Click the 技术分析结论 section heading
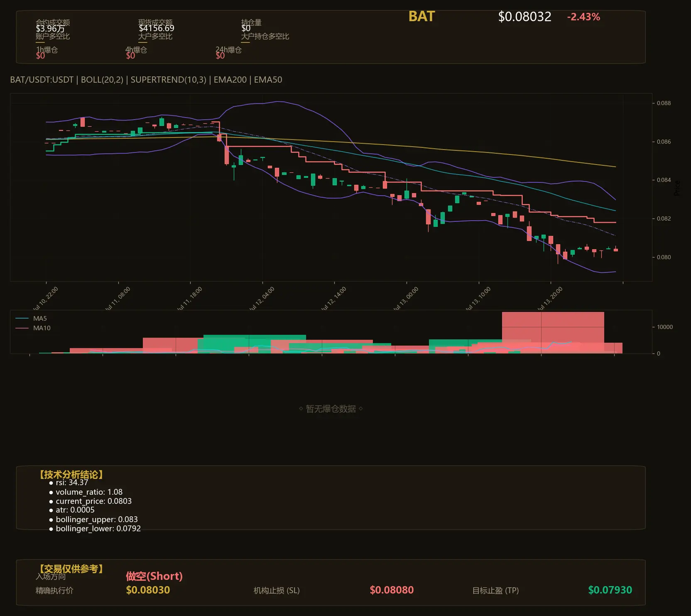Image resolution: width=691 pixels, height=616 pixels. point(71,475)
